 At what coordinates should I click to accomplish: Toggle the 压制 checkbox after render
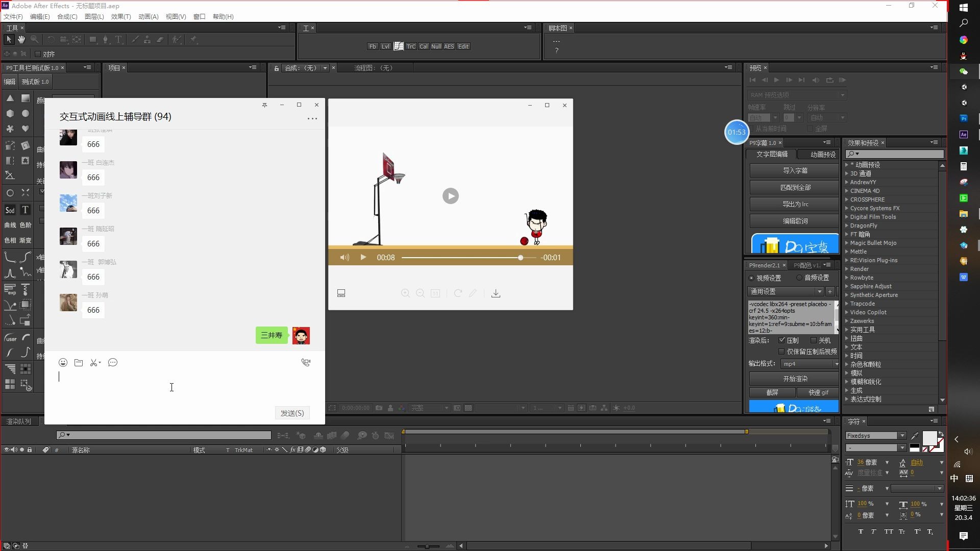point(781,340)
